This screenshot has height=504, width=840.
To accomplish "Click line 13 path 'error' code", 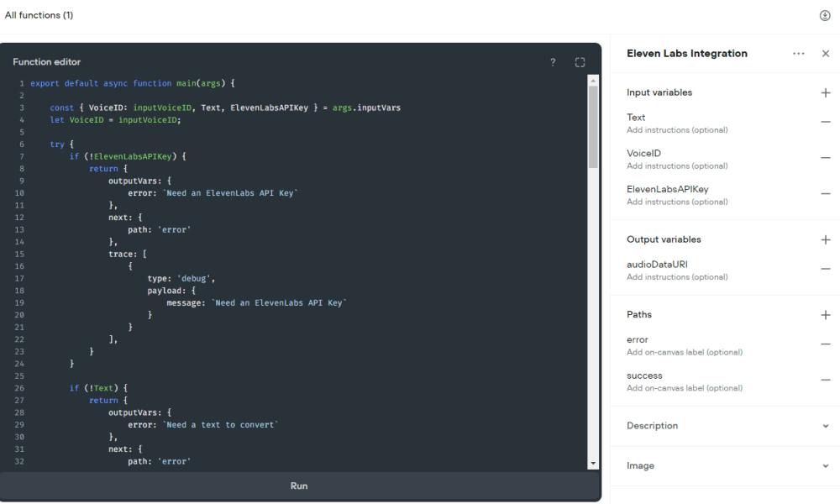I will [159, 230].
